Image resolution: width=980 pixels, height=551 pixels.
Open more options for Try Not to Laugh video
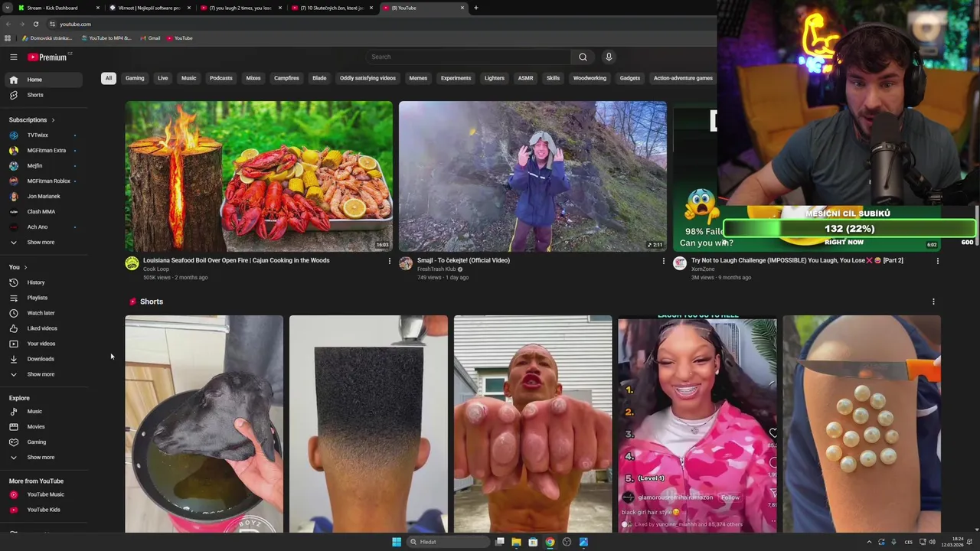[x=937, y=261]
